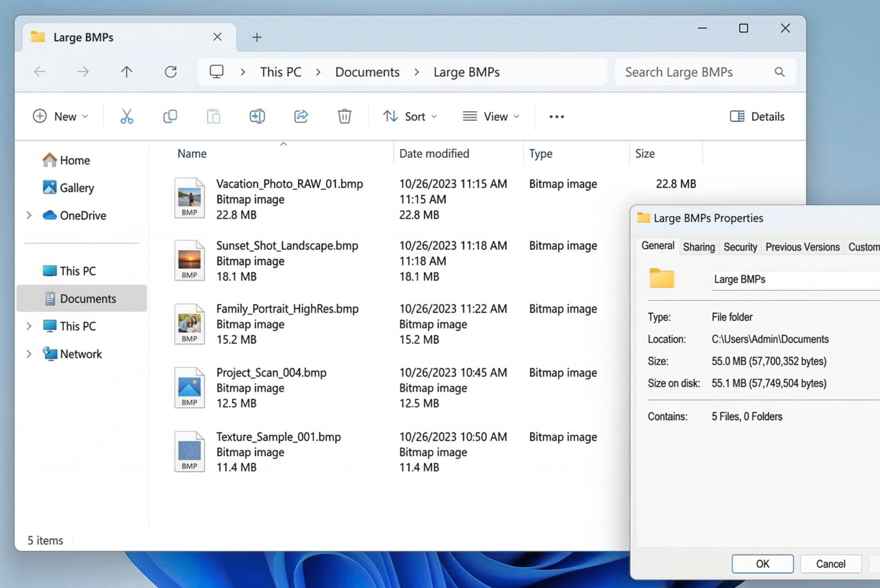This screenshot has width=880, height=588.
Task: Navigate up one folder level
Action: click(126, 71)
